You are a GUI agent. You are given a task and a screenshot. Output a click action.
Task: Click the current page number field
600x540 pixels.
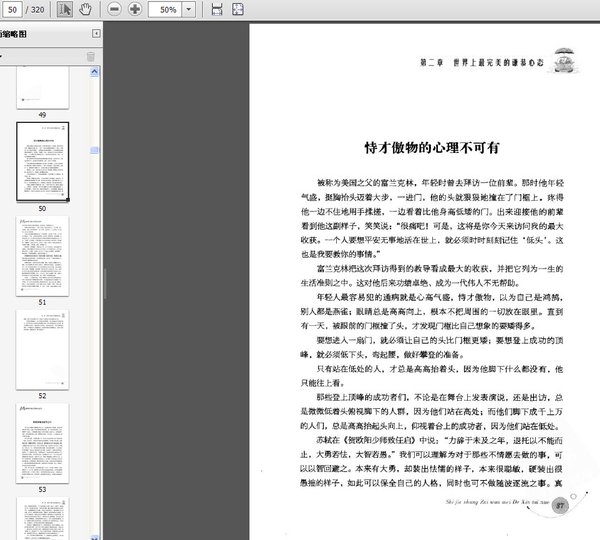click(x=12, y=10)
